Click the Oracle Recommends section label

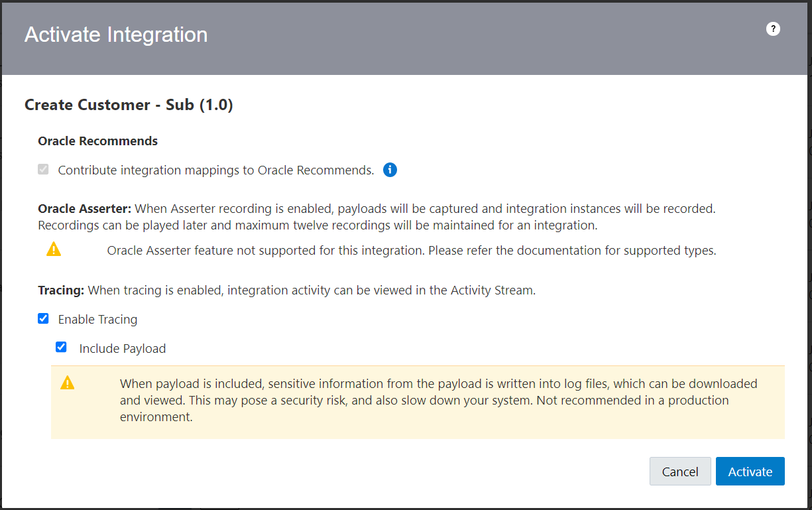[x=98, y=141]
